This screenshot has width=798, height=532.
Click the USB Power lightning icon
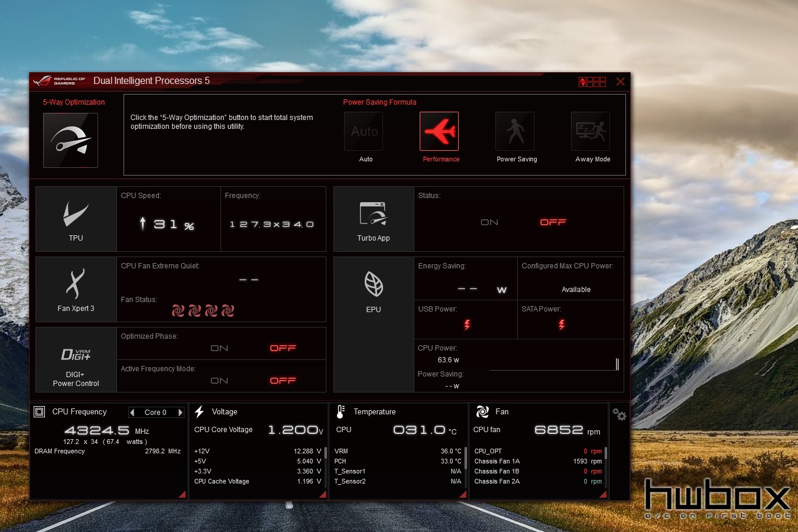[x=467, y=325]
